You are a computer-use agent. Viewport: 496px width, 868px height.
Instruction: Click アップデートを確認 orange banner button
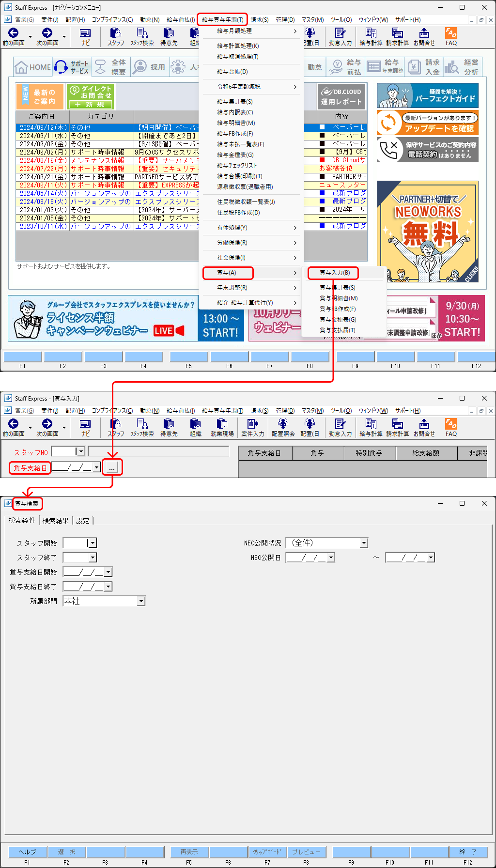click(428, 123)
